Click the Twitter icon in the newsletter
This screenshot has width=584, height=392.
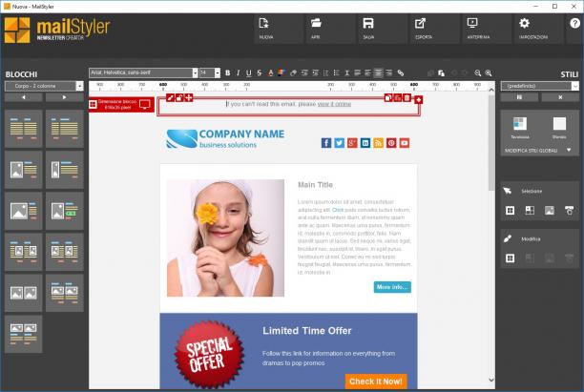click(x=340, y=143)
